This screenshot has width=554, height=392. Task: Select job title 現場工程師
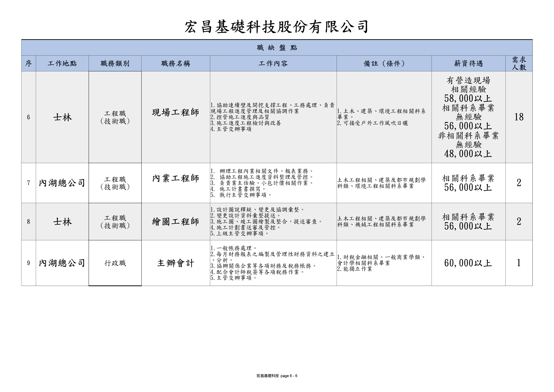click(176, 112)
